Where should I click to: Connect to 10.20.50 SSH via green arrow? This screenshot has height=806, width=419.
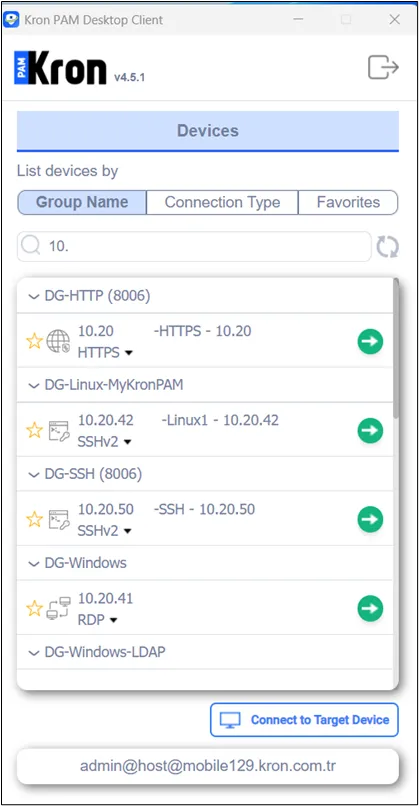[x=370, y=519]
